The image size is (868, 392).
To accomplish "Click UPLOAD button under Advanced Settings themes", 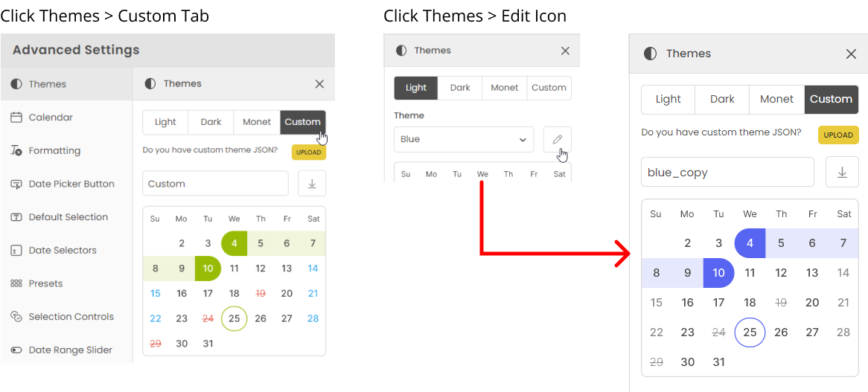I will point(308,152).
